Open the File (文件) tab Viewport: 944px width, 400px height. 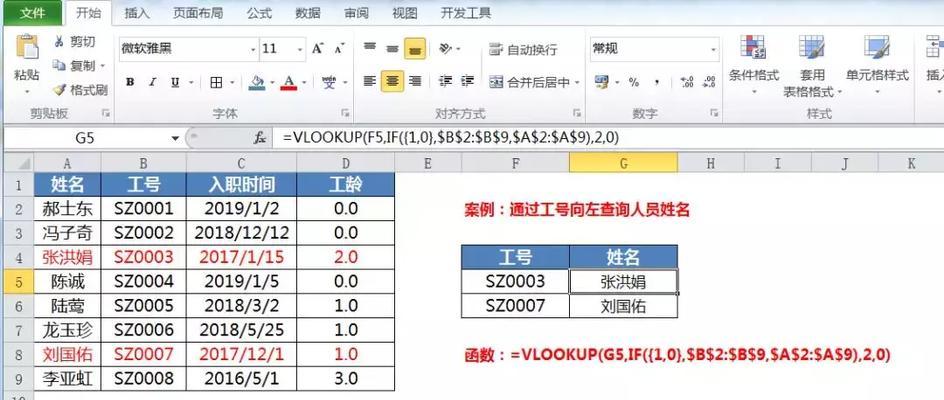pyautogui.click(x=32, y=13)
